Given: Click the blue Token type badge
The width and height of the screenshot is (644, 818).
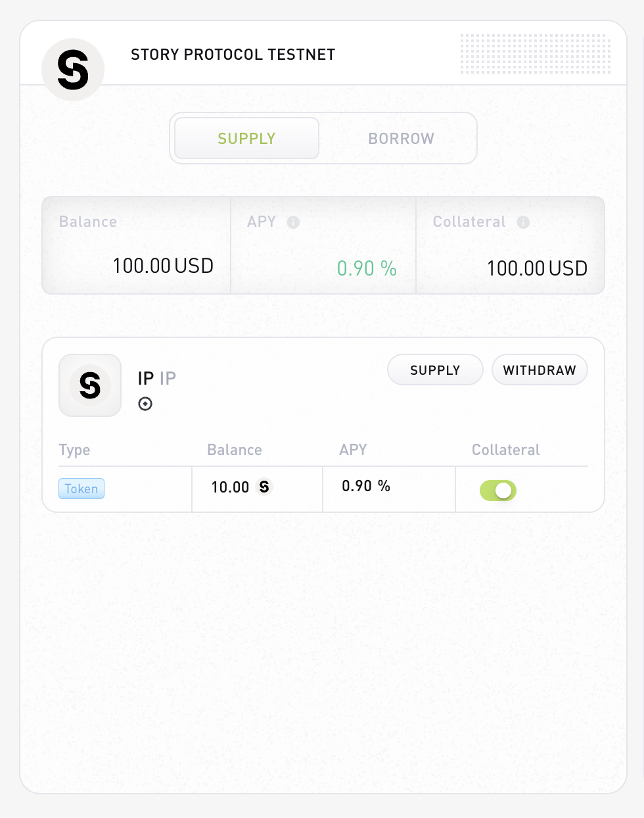Looking at the screenshot, I should (x=81, y=489).
